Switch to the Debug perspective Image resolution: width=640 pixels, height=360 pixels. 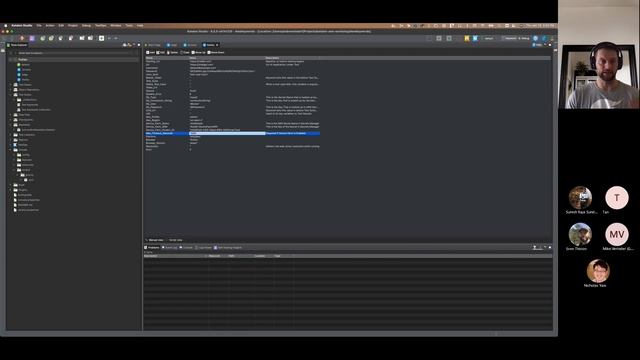[524, 38]
